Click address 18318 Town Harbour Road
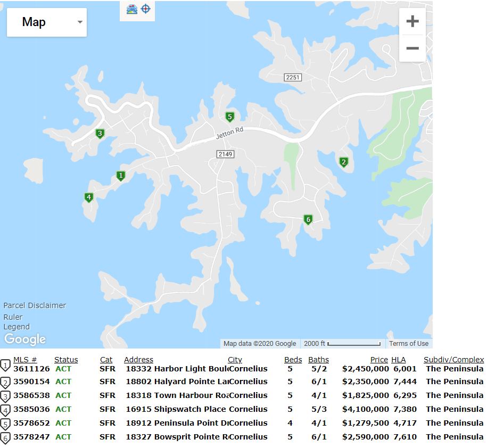This screenshot has height=448, width=495. [x=177, y=395]
